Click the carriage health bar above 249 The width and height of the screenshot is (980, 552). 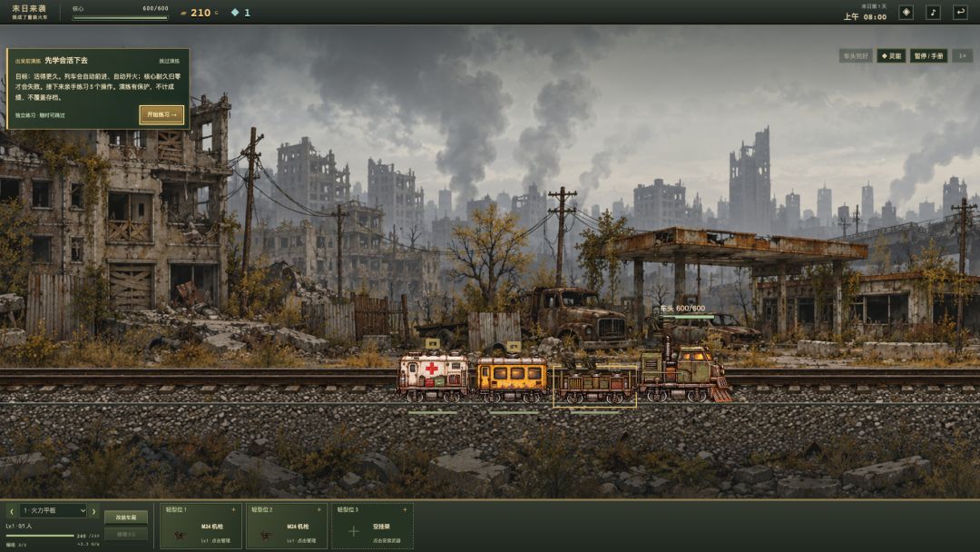point(40,536)
